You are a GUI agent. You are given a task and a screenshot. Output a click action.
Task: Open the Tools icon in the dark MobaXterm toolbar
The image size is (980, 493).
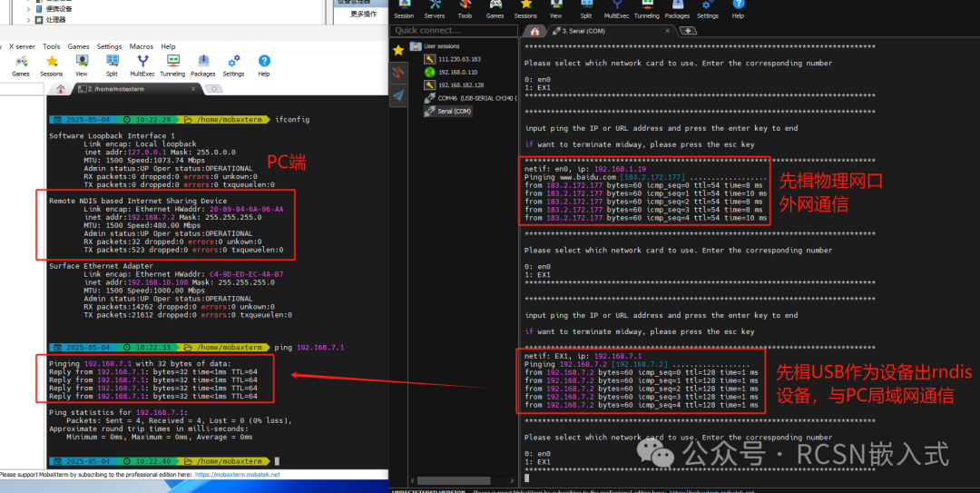tap(465, 9)
